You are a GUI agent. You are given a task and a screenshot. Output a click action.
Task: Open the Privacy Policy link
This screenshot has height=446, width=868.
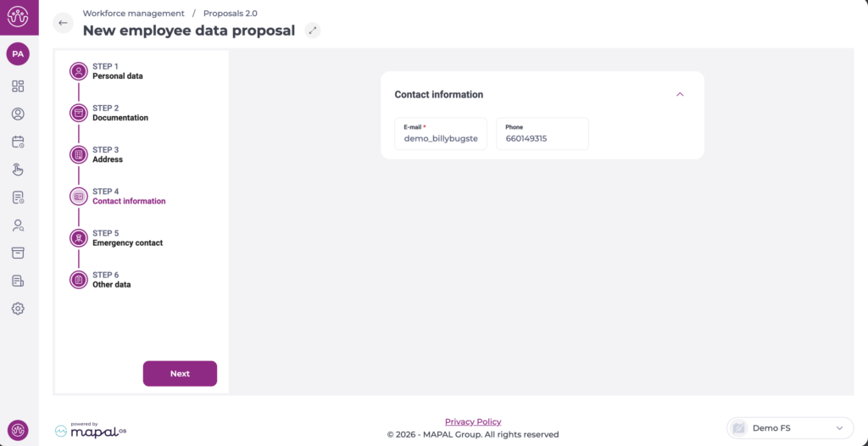point(473,421)
